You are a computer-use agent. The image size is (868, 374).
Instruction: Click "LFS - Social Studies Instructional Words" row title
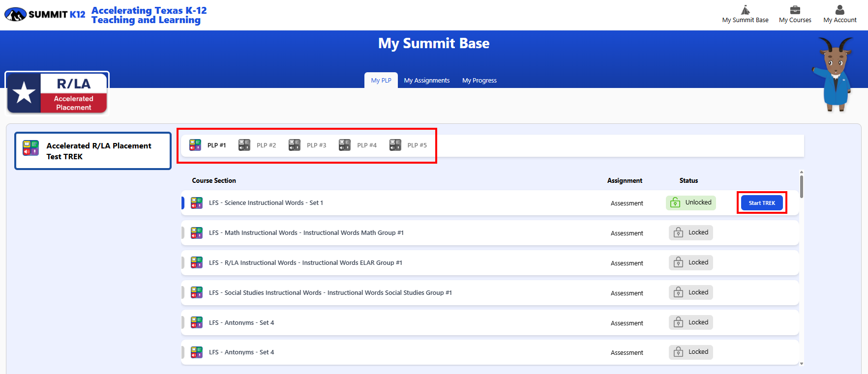[x=330, y=292]
